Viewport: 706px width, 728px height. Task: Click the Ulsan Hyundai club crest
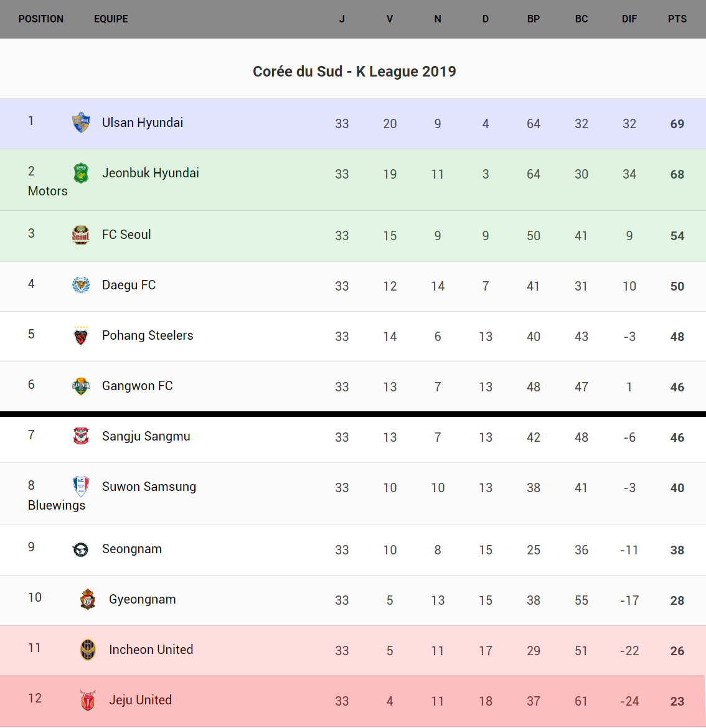point(81,123)
